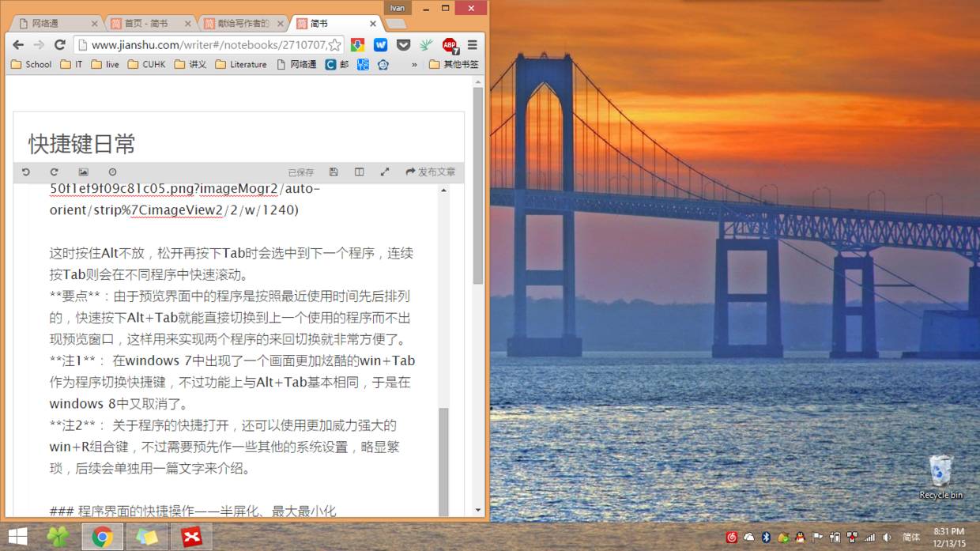Click the address bar URL
The width and height of the screenshot is (980, 551).
point(209,45)
